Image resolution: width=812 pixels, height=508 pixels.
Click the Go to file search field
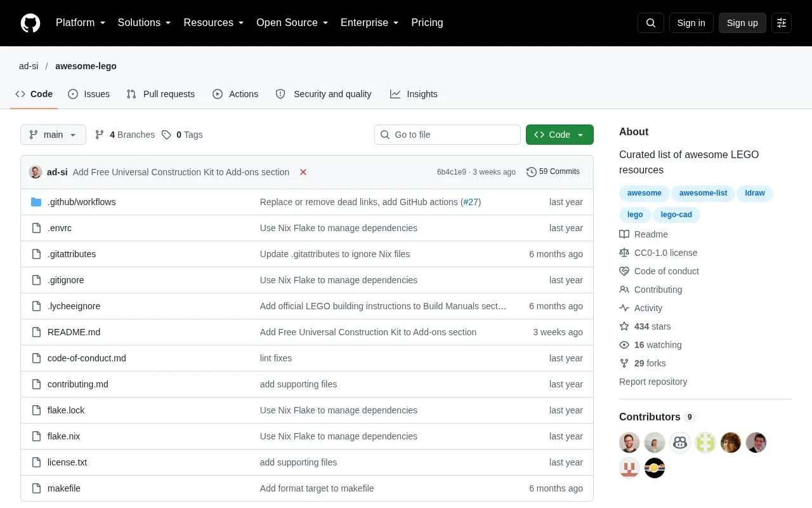tap(447, 135)
